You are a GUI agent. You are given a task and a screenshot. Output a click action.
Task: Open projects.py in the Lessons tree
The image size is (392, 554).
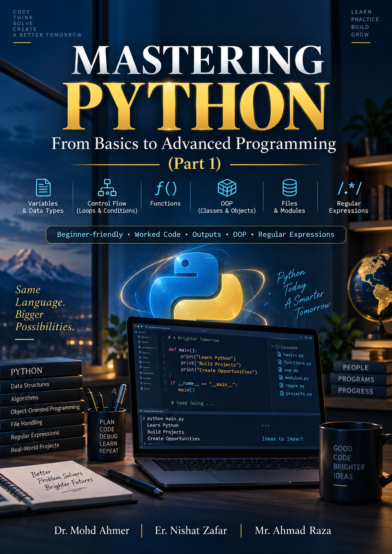(x=296, y=393)
